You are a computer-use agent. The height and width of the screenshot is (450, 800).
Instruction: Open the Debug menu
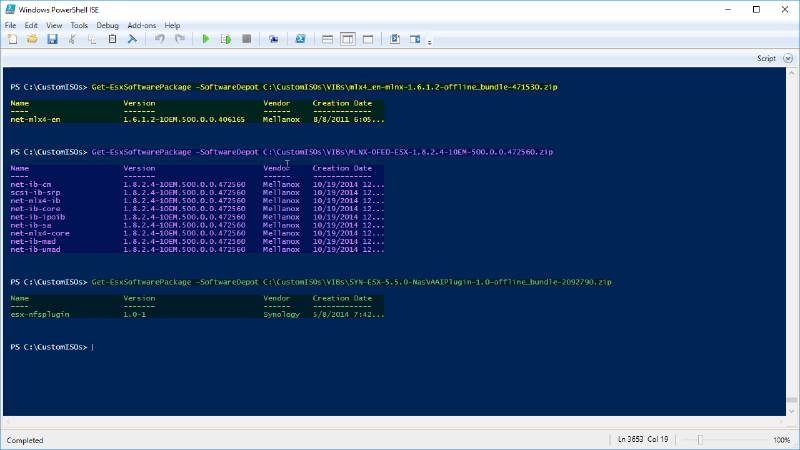coord(108,26)
